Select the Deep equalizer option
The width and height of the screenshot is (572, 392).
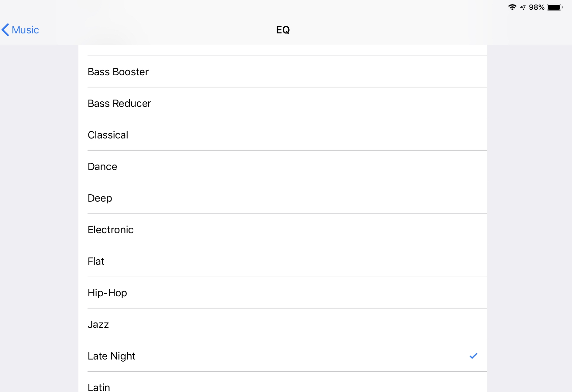(100, 198)
